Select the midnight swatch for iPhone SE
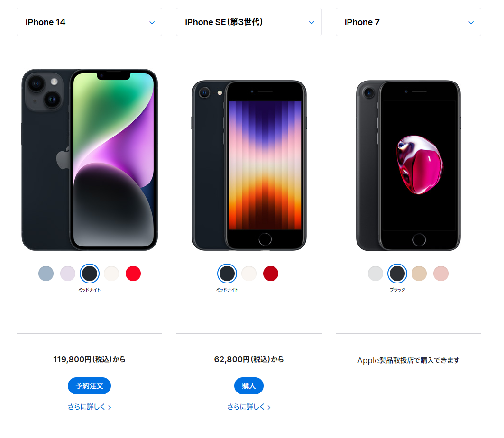 227,274
